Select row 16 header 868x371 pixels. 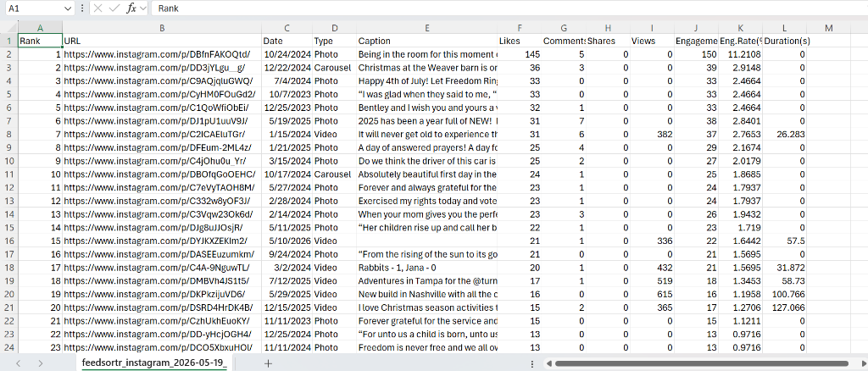(x=8, y=241)
